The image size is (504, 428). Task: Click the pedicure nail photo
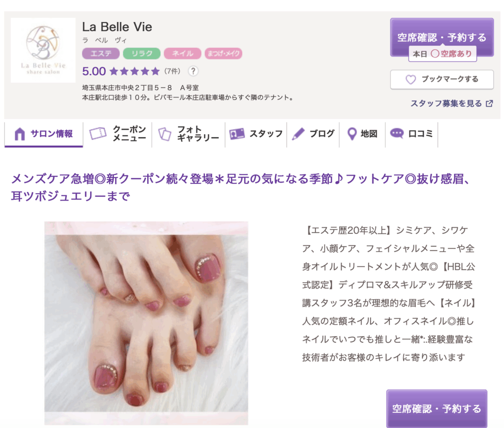(146, 323)
